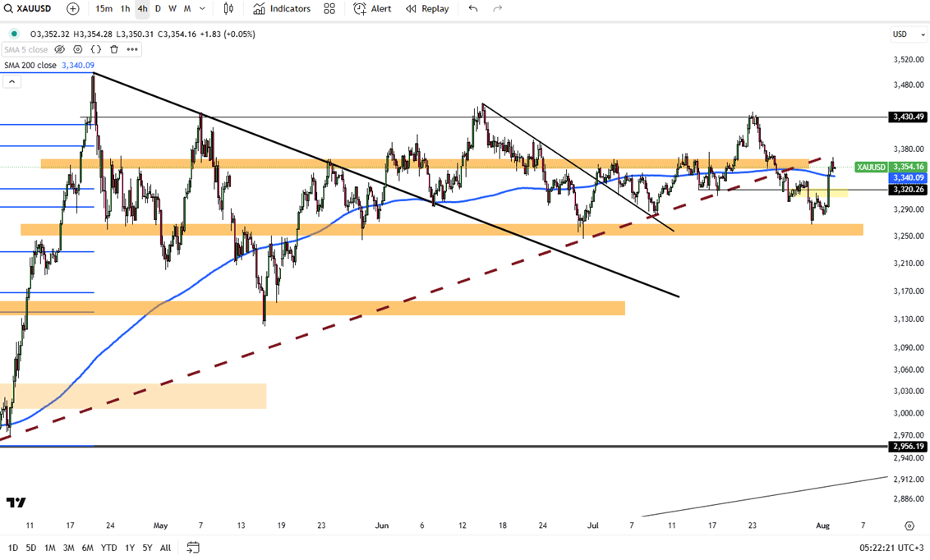Screen dimensions: 930x560
Task: Expand the timeframe interval dropdown chevron
Action: point(203,9)
